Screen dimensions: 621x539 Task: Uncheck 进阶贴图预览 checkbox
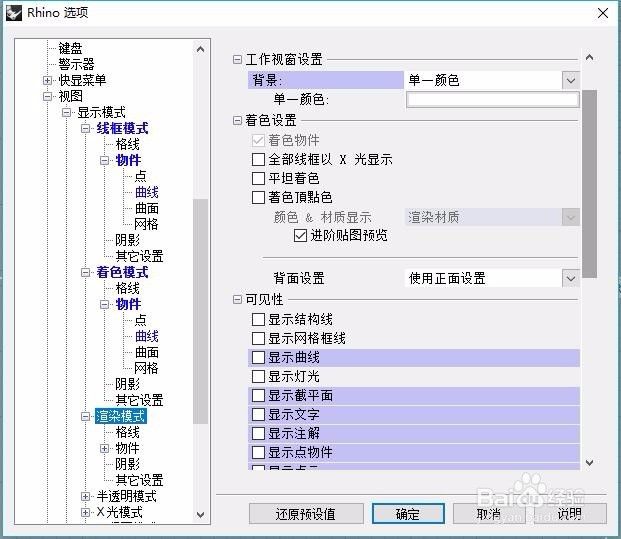pos(300,236)
